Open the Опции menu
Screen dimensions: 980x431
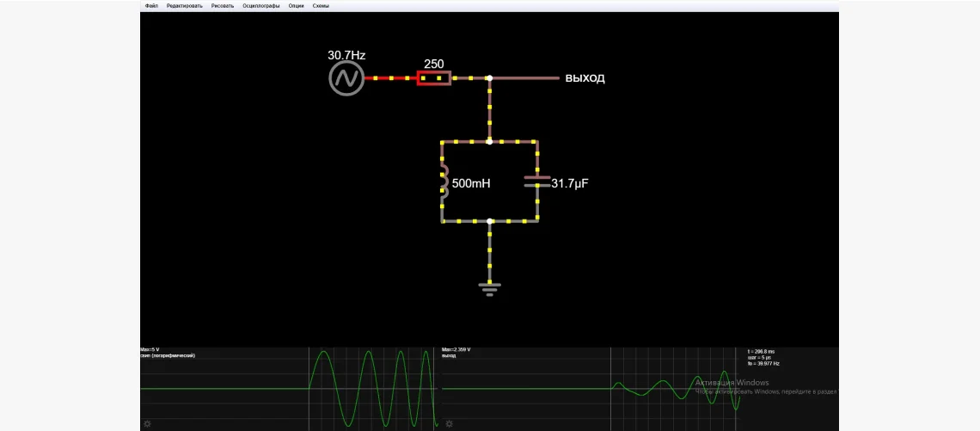coord(297,5)
